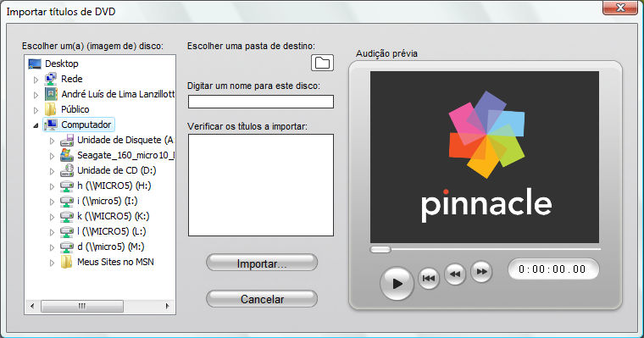
Task: Click the network drive icon for H:
Action: (67, 186)
